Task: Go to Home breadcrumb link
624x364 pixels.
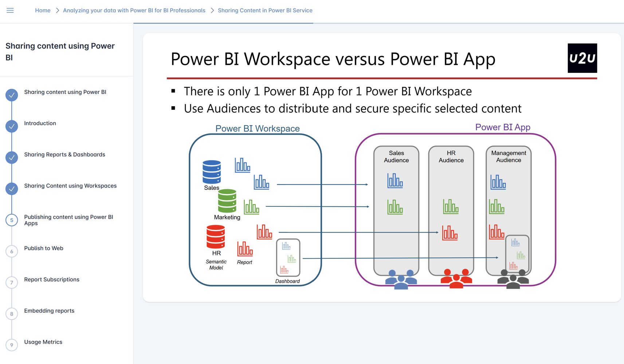Action: point(43,10)
